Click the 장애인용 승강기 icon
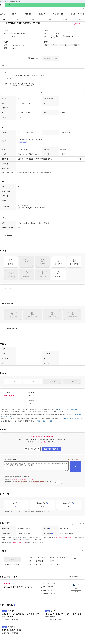85x644 pixels. point(33,315)
